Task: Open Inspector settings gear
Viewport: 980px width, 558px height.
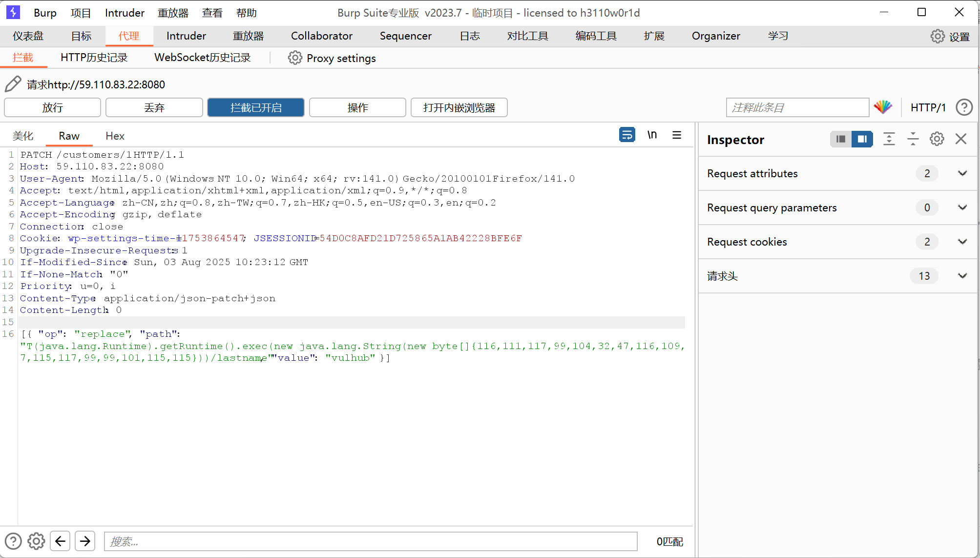Action: pyautogui.click(x=937, y=139)
